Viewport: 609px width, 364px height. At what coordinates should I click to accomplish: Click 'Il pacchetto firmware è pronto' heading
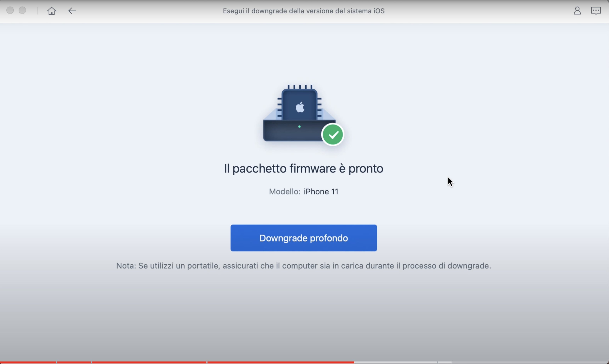pyautogui.click(x=303, y=168)
